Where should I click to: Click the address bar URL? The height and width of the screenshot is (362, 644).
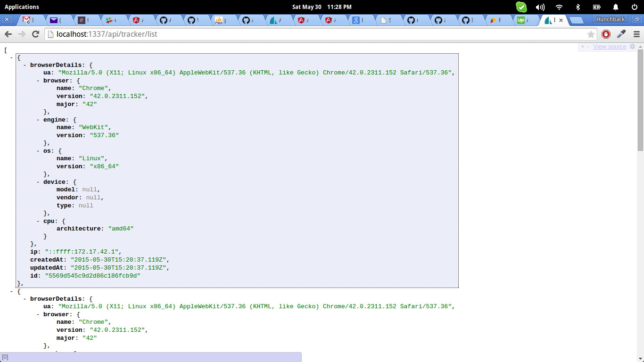(x=107, y=34)
